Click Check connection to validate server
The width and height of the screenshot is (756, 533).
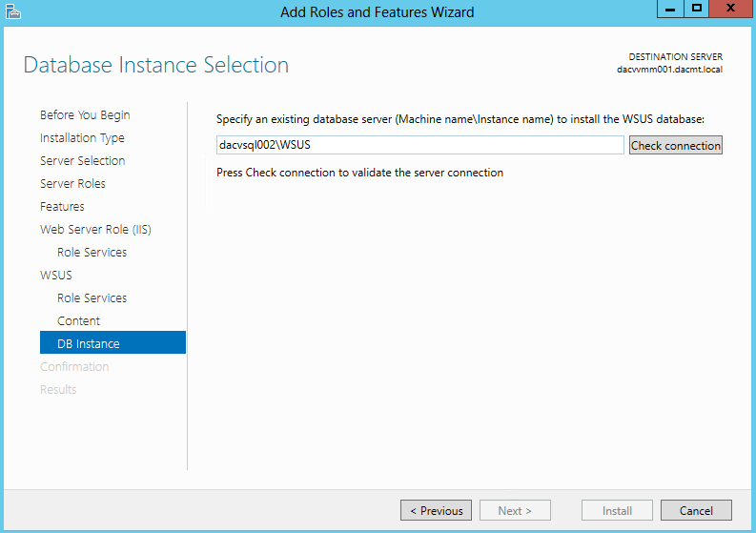[676, 145]
